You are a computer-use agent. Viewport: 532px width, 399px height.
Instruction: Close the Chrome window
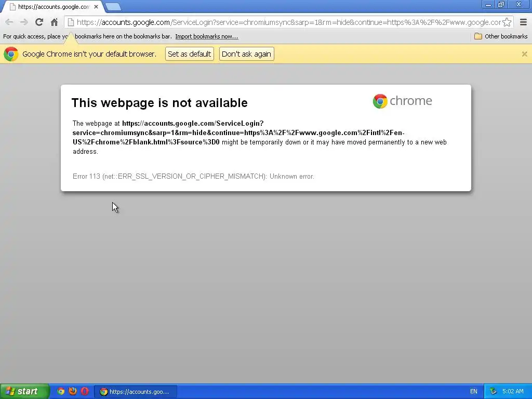point(519,5)
